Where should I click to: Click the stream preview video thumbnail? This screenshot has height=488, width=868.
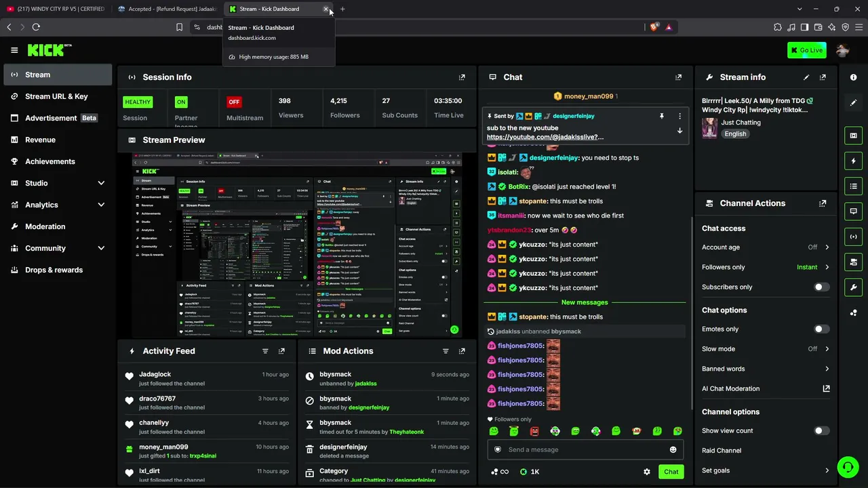pyautogui.click(x=297, y=245)
